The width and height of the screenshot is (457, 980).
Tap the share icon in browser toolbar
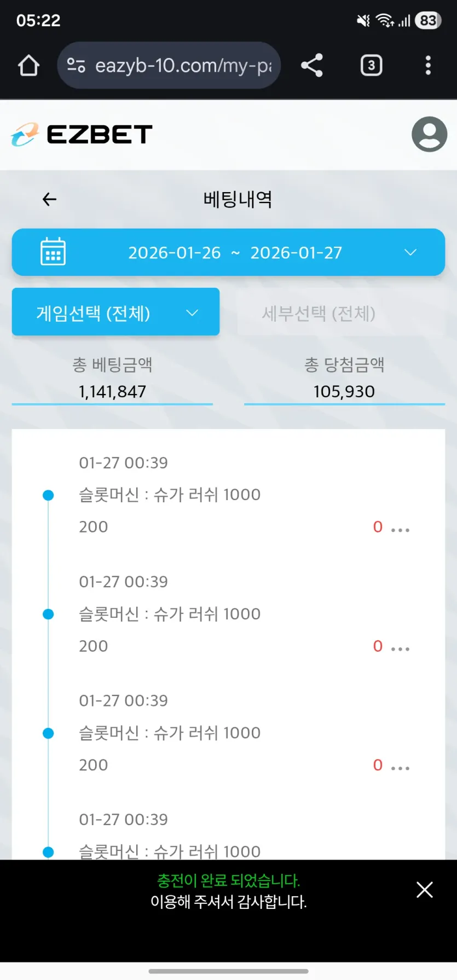click(312, 66)
